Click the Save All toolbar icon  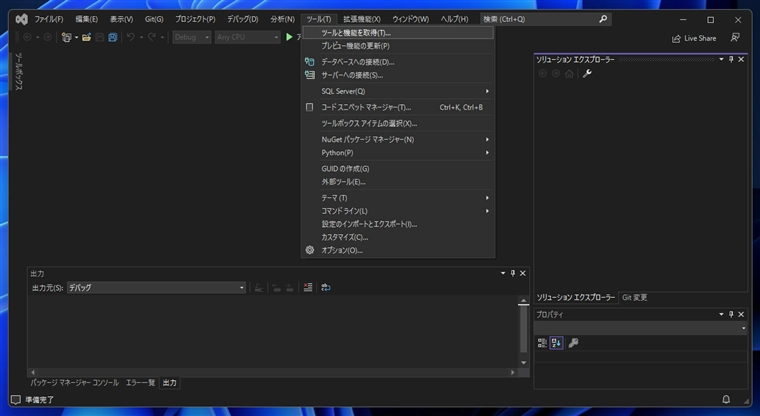[112, 37]
